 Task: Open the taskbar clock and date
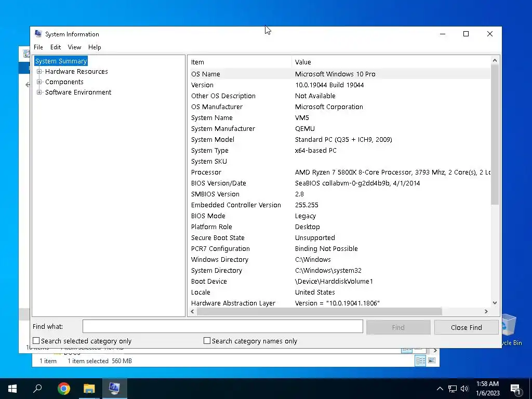point(487,389)
